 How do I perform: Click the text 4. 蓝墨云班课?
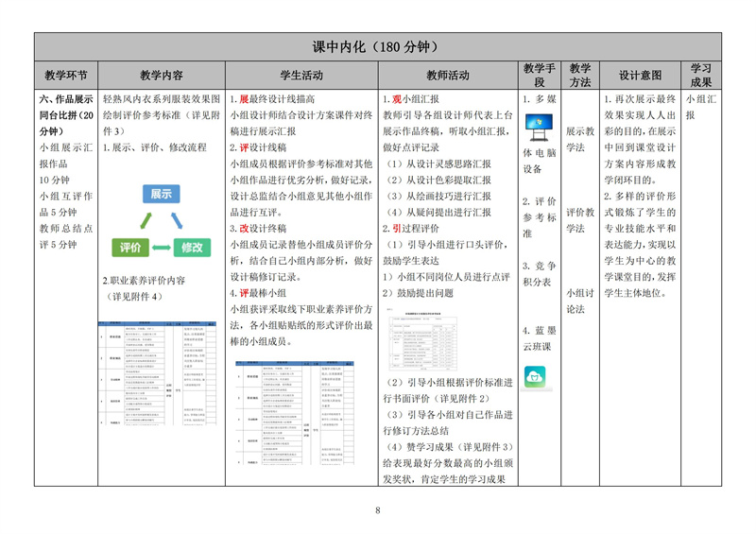click(540, 338)
